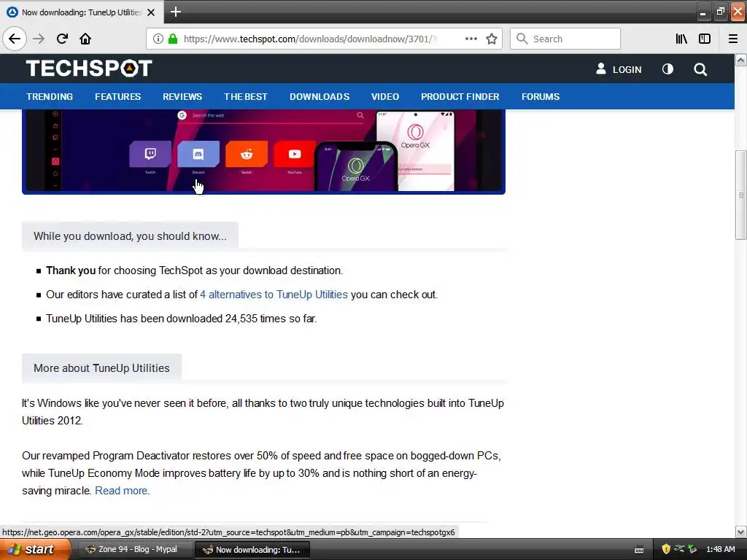Click the Twitch tile in Opera GX banner
747x560 pixels.
(x=150, y=155)
